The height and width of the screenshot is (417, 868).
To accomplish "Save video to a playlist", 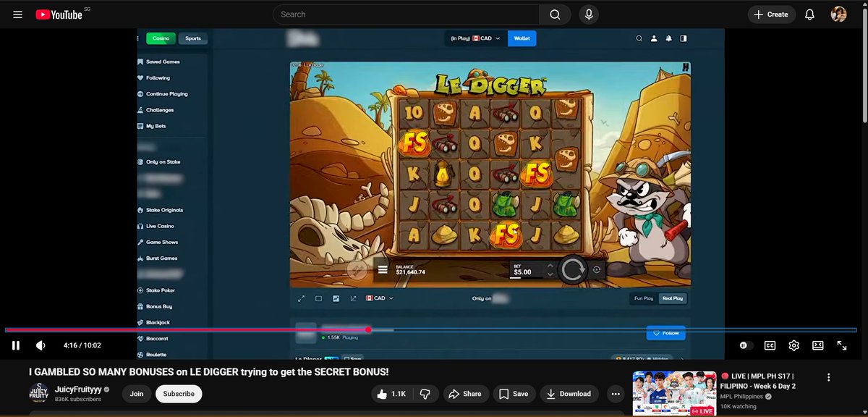I will pyautogui.click(x=514, y=394).
